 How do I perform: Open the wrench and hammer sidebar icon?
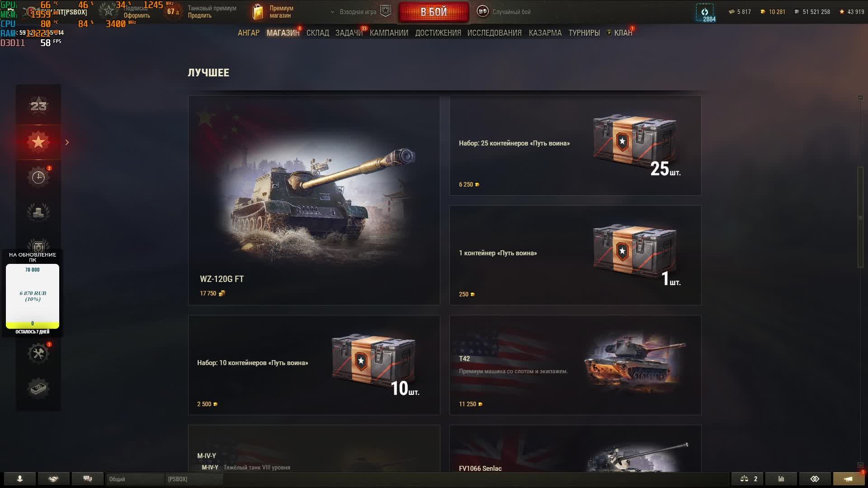coord(38,353)
